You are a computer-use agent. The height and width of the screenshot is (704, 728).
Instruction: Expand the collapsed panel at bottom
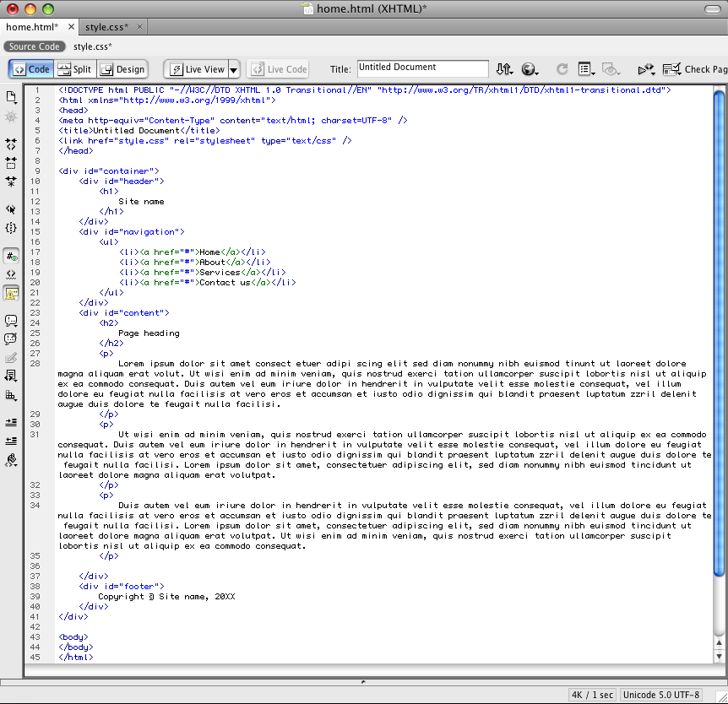(363, 682)
